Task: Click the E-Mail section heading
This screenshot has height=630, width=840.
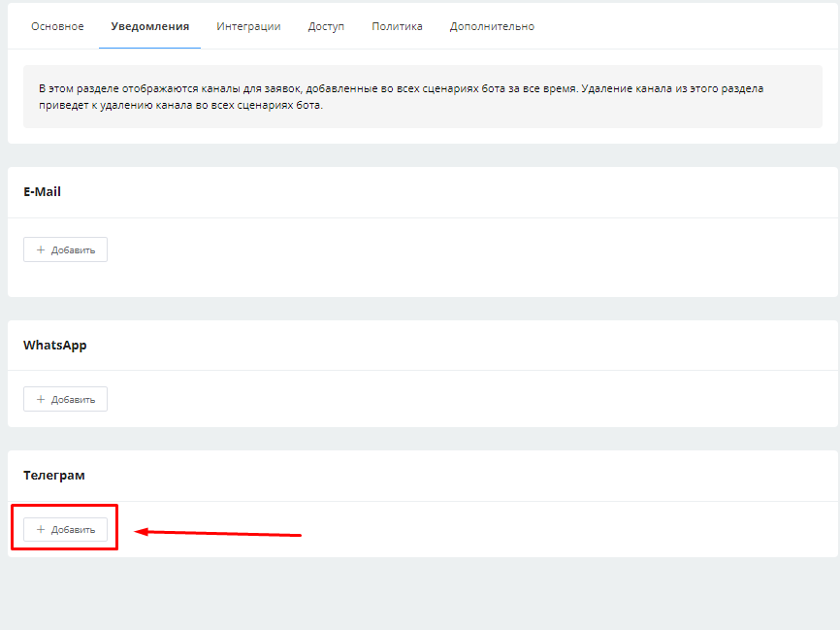Action: 42,191
